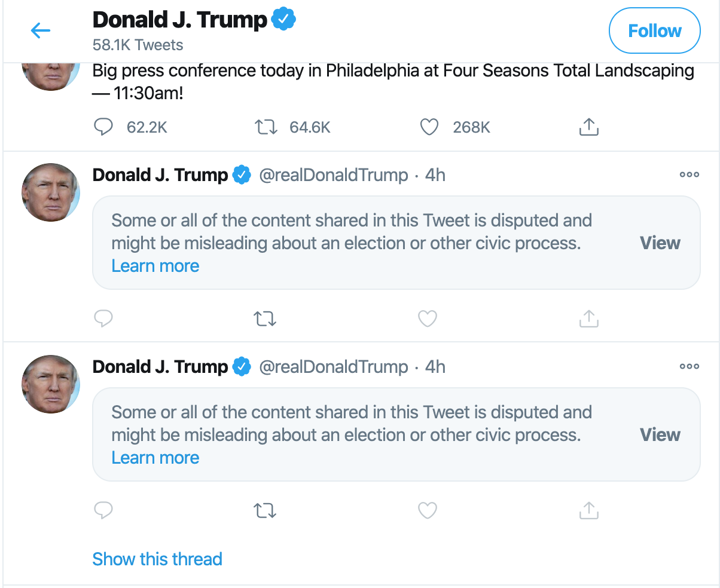This screenshot has width=720, height=588.
Task: Follow Donald J. Trump's account
Action: (x=654, y=31)
